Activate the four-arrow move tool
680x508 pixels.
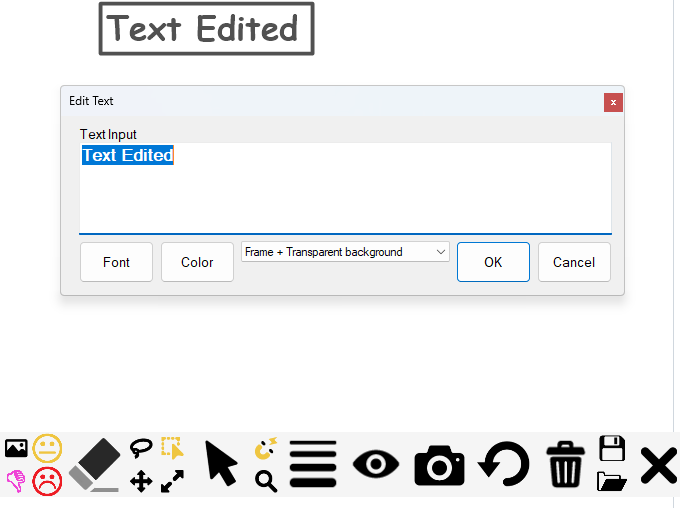[x=141, y=481]
